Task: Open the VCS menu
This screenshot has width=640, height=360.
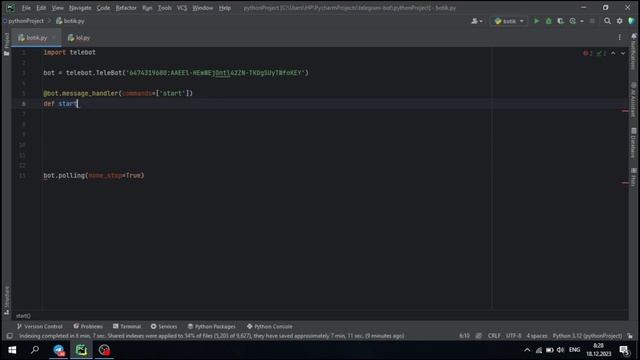Action: point(182,8)
